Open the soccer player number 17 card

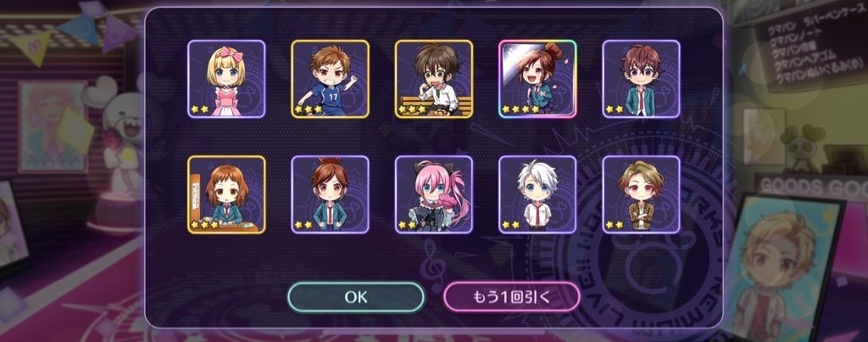point(330,79)
